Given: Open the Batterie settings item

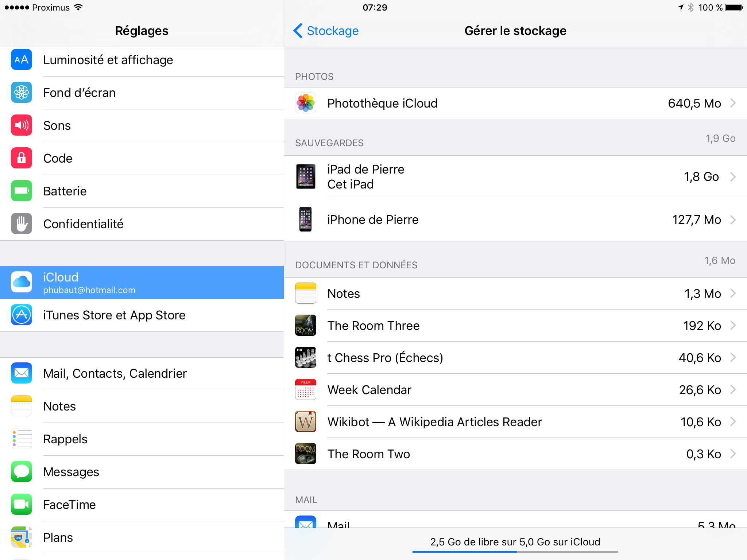Looking at the screenshot, I should [65, 191].
